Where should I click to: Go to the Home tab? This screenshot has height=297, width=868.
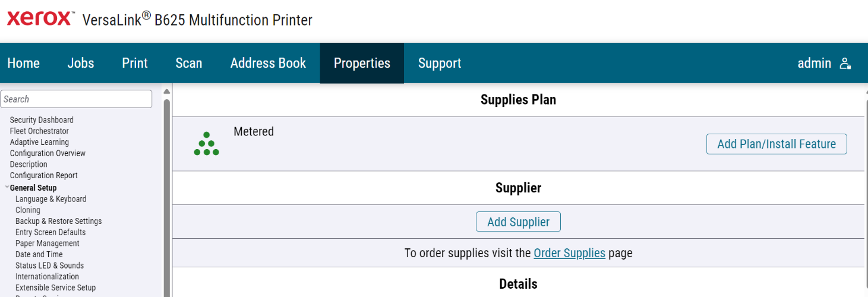(24, 63)
